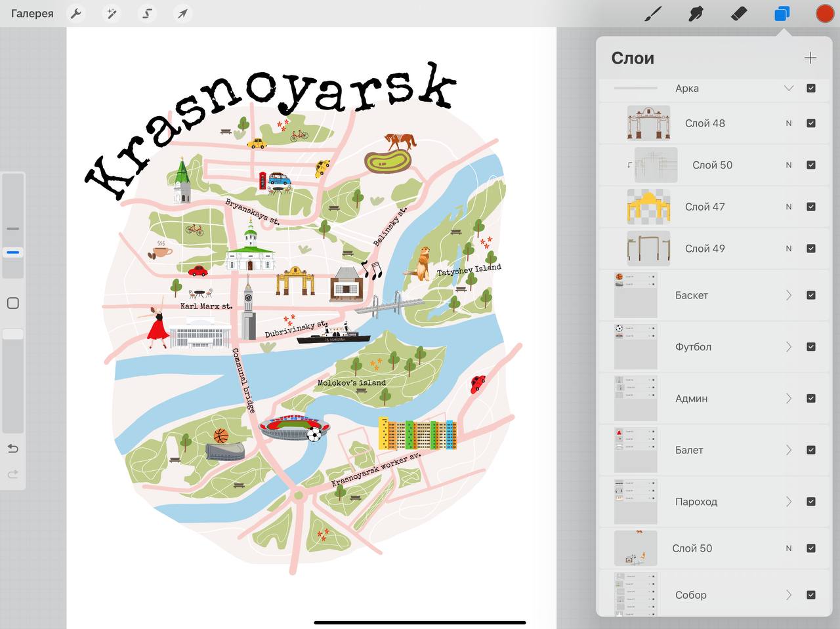Tap the square modify button in sidebar
This screenshot has height=629, width=840.
click(12, 303)
